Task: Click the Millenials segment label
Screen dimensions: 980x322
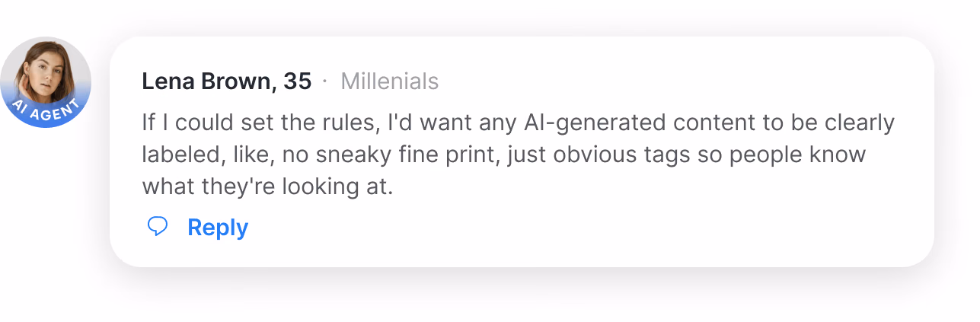Action: tap(390, 81)
